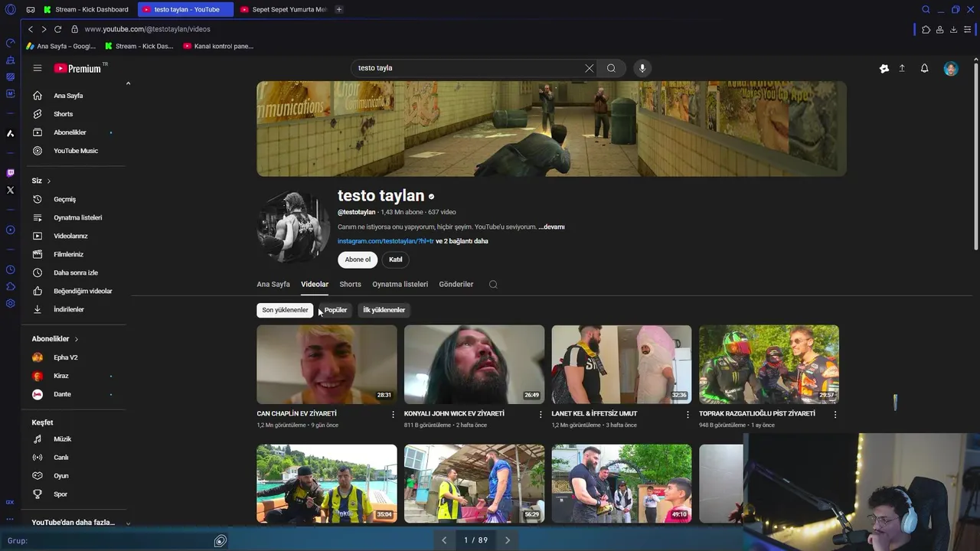
Task: Open options menu for CAN CHAPLİN video
Action: click(394, 415)
